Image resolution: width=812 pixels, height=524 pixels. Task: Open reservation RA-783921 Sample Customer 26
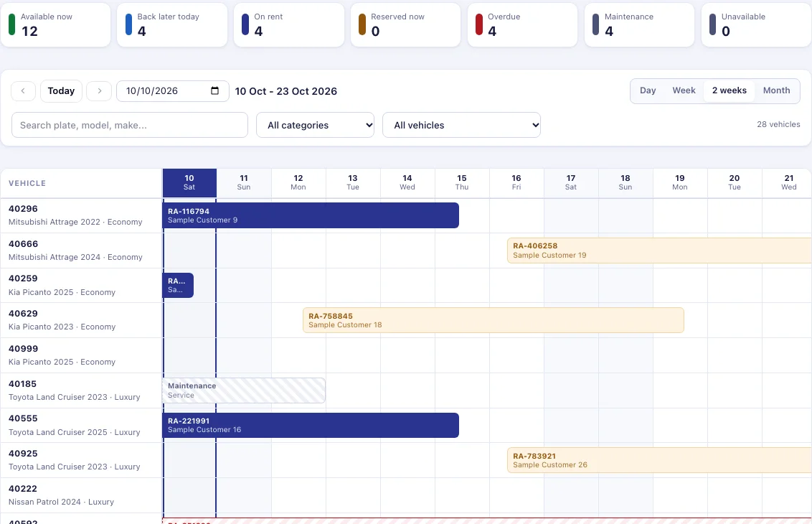[659, 460]
